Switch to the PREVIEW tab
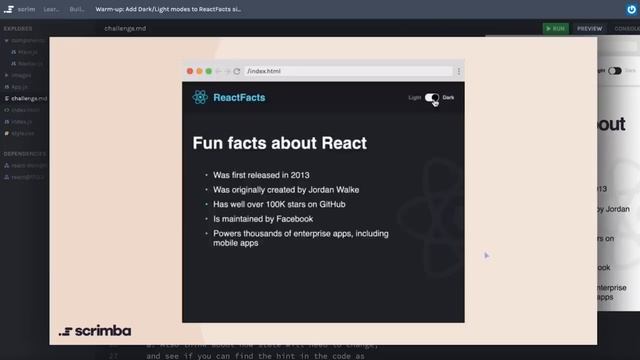The height and width of the screenshot is (360, 640). pos(589,29)
